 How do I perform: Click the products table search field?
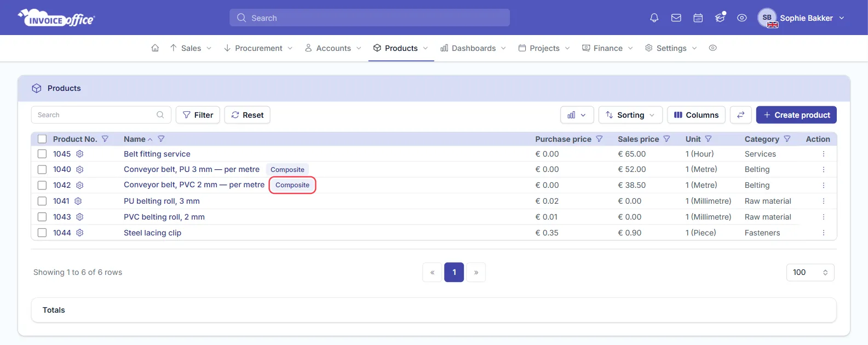[101, 115]
